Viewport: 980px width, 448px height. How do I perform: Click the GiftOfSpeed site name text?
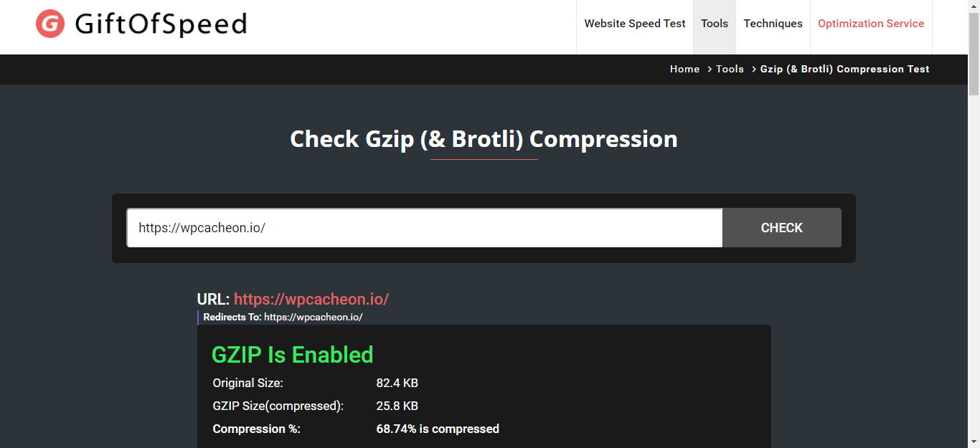[161, 24]
